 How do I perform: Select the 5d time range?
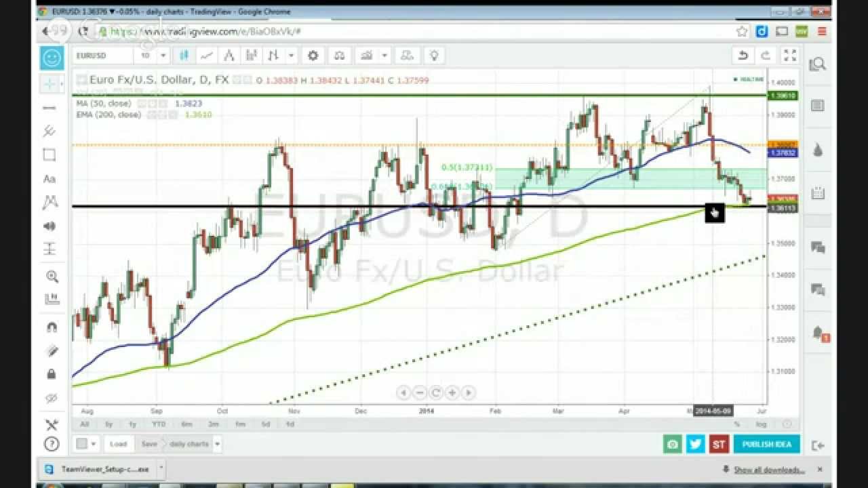tap(266, 424)
